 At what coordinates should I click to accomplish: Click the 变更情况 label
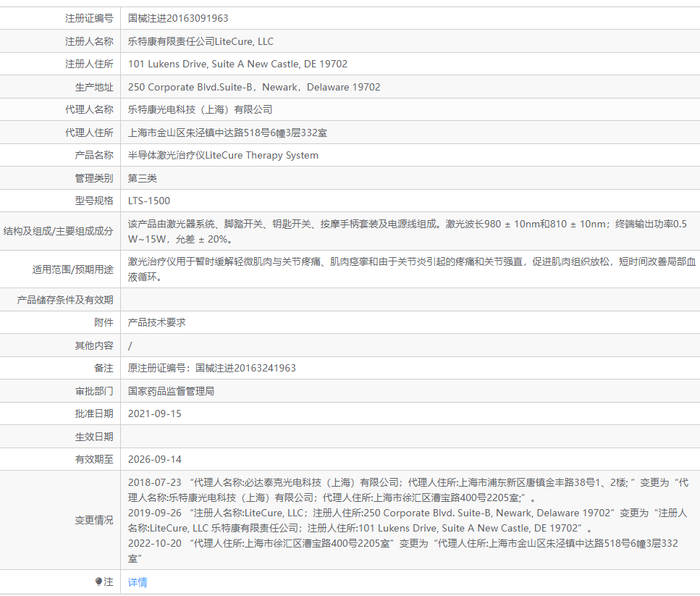coord(94,520)
